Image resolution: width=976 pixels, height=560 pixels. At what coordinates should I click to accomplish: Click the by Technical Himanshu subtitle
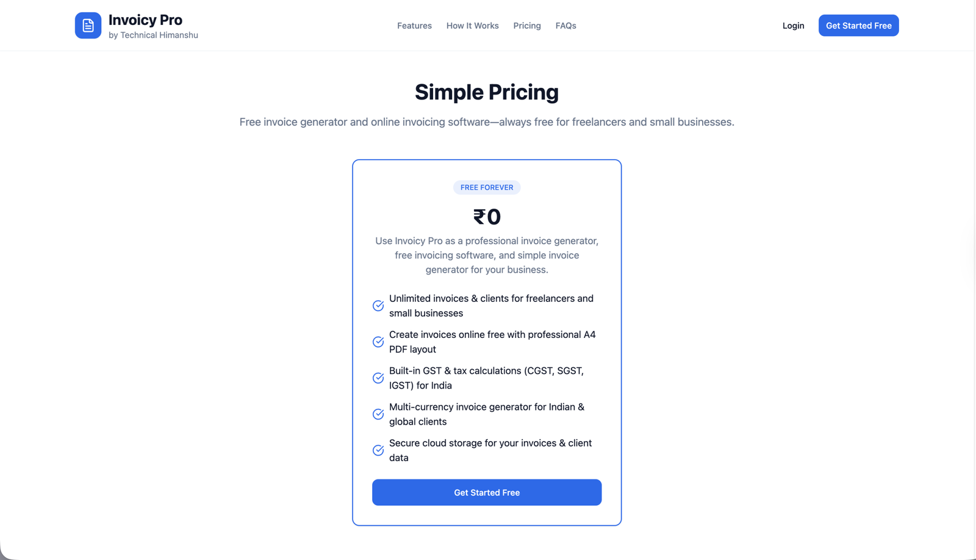pos(153,35)
